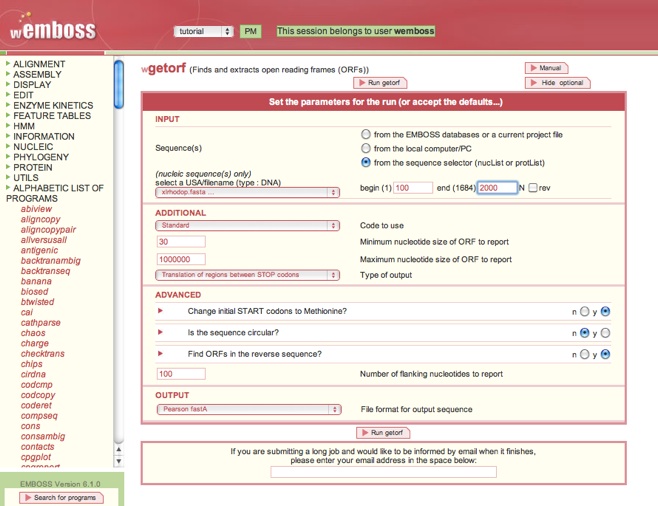Open the Manual button
The height and width of the screenshot is (506, 658).
tap(546, 68)
